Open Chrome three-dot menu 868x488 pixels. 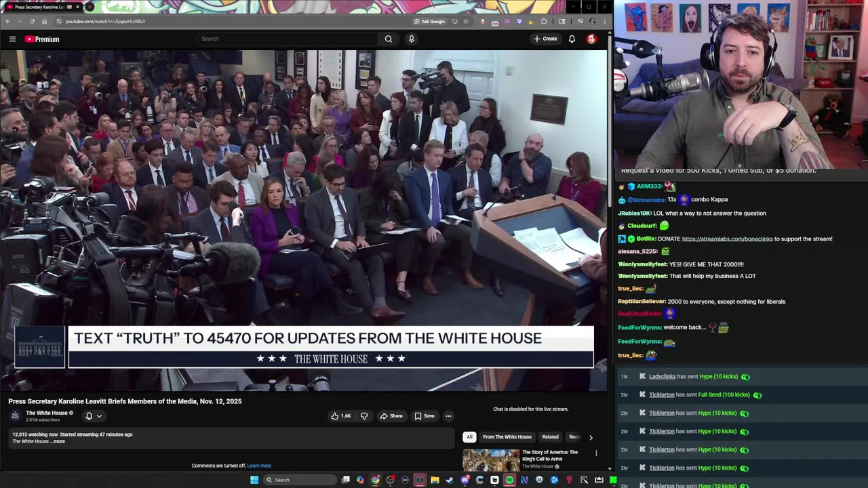pos(604,21)
